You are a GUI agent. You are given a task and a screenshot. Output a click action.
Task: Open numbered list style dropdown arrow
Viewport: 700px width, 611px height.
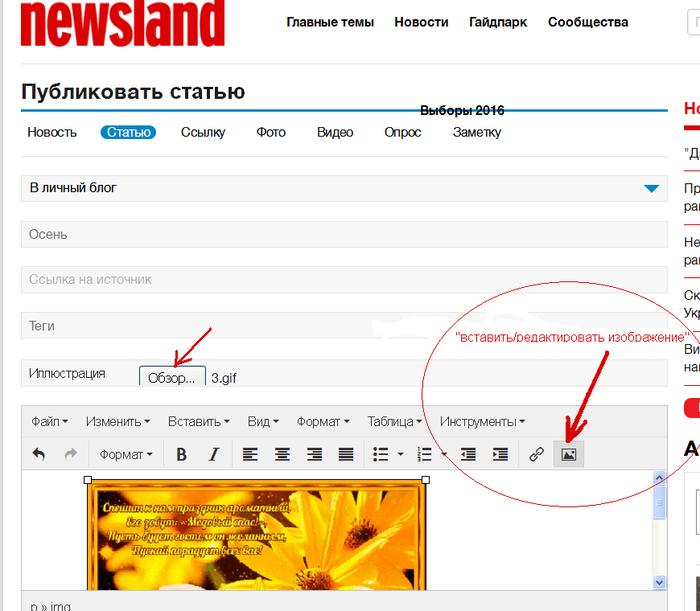443,454
